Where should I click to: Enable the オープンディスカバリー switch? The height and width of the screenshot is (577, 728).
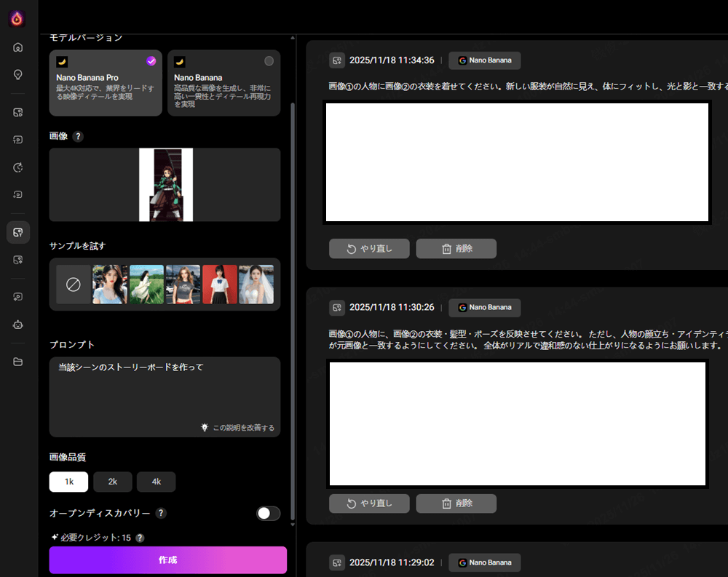pyautogui.click(x=268, y=514)
